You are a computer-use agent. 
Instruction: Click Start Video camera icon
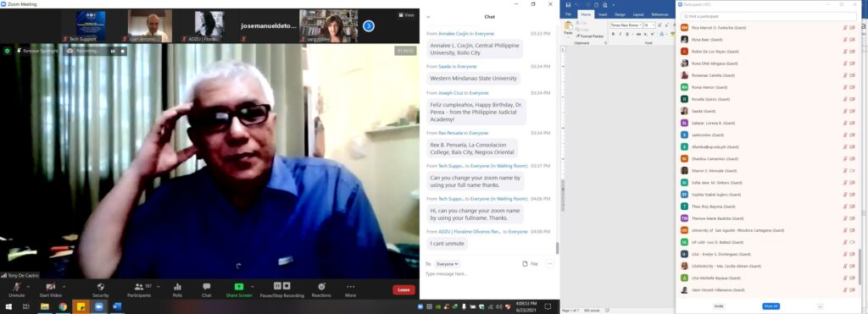pyautogui.click(x=50, y=286)
